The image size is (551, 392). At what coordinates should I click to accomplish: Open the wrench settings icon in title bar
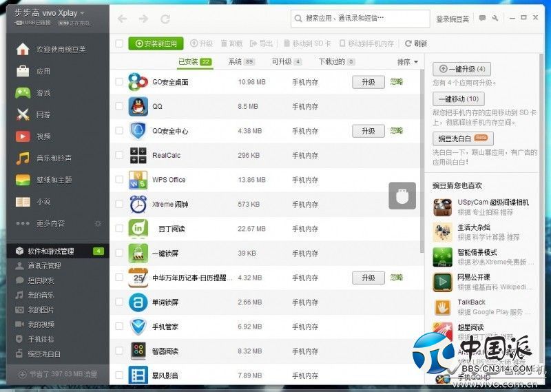[495, 18]
